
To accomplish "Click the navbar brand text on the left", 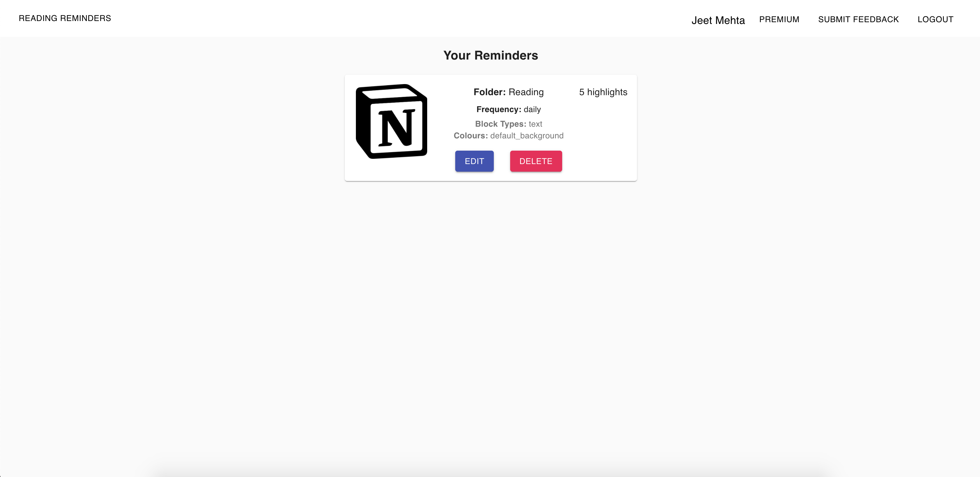I will pyautogui.click(x=65, y=18).
